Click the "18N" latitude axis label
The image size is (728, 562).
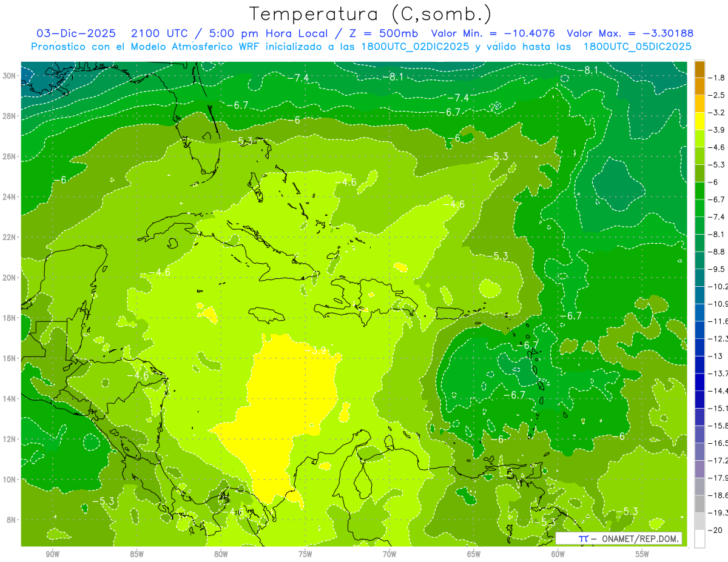pyautogui.click(x=9, y=318)
